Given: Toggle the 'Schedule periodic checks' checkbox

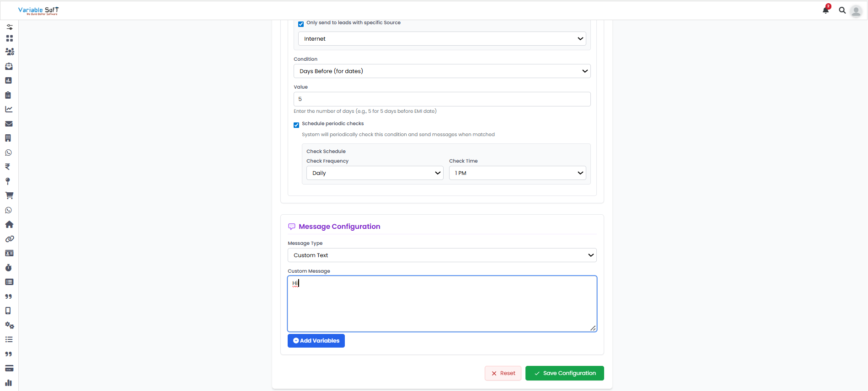Looking at the screenshot, I should click(296, 125).
